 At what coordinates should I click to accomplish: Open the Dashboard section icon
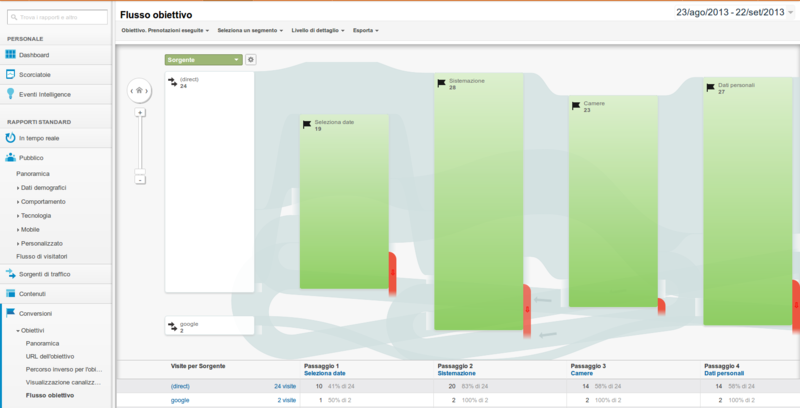pos(11,55)
